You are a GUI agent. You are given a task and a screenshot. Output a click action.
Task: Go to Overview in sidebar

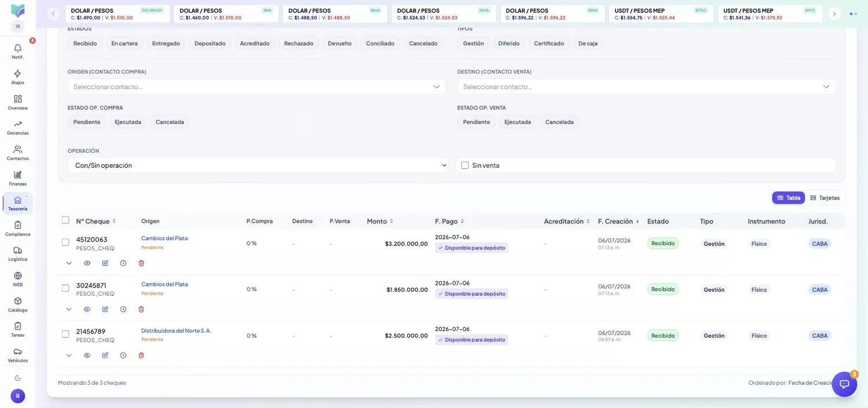tap(17, 102)
